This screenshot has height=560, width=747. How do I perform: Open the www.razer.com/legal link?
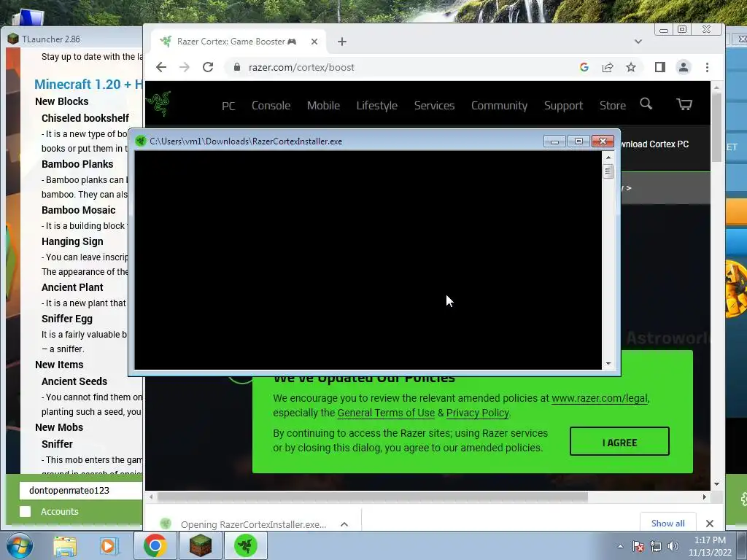pos(600,398)
